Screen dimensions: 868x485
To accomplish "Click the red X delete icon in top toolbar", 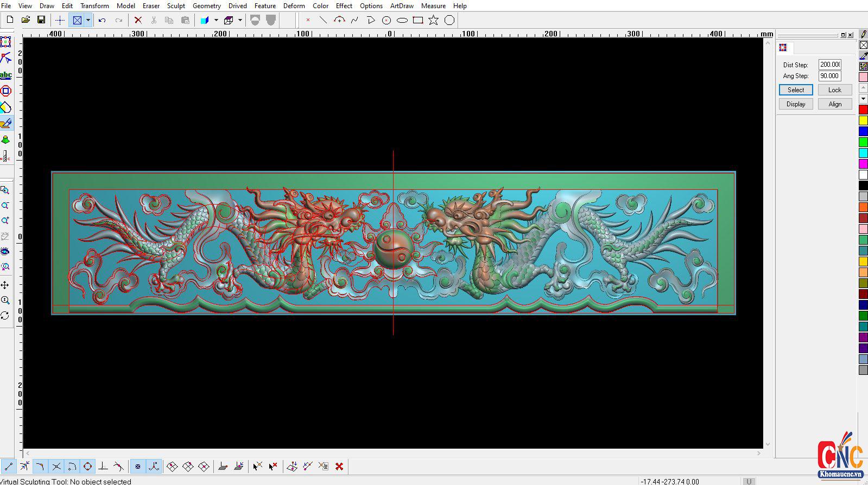I will tap(138, 20).
